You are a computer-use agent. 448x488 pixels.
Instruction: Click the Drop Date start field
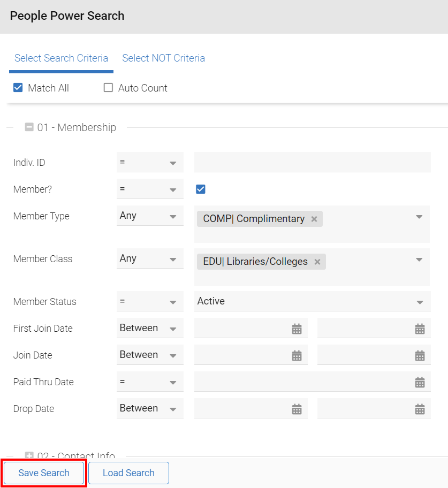click(250, 408)
